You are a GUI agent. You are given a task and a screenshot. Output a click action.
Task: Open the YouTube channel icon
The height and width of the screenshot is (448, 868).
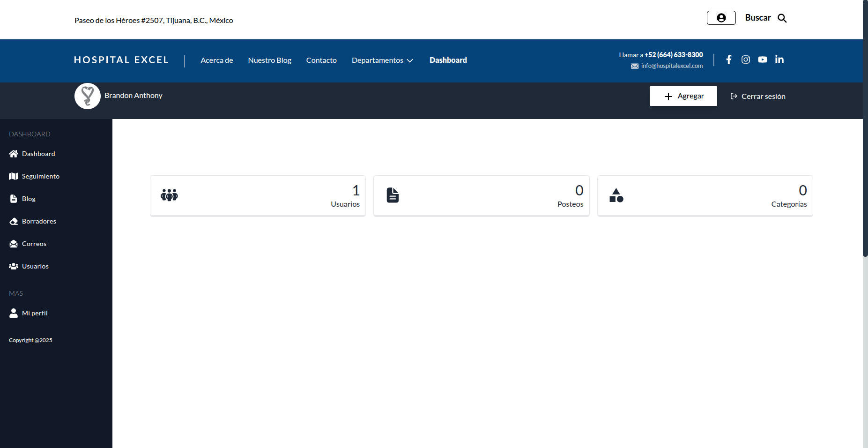[763, 60]
